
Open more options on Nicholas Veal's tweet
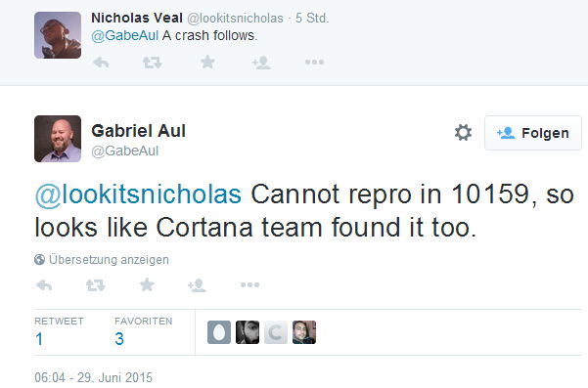tap(314, 63)
